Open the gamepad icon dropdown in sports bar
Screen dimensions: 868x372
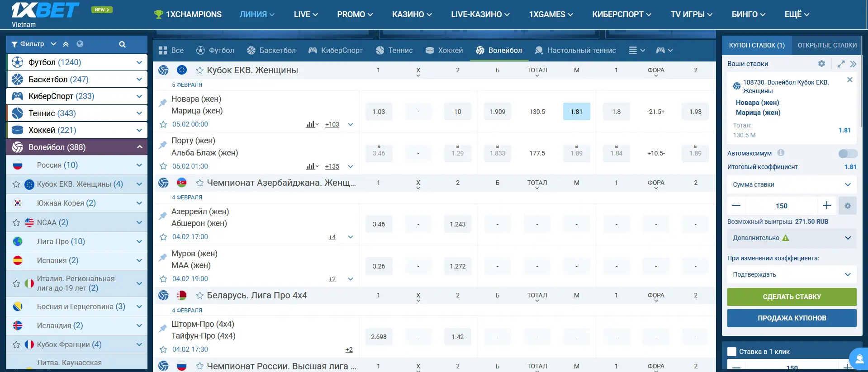pos(664,51)
